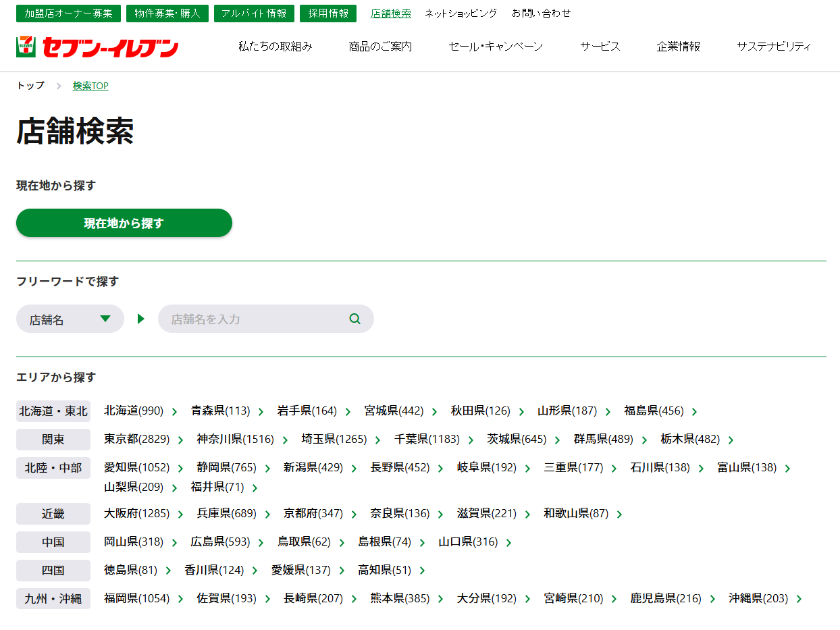Click the magnifying glass search icon
840x630 pixels.
pos(355,319)
